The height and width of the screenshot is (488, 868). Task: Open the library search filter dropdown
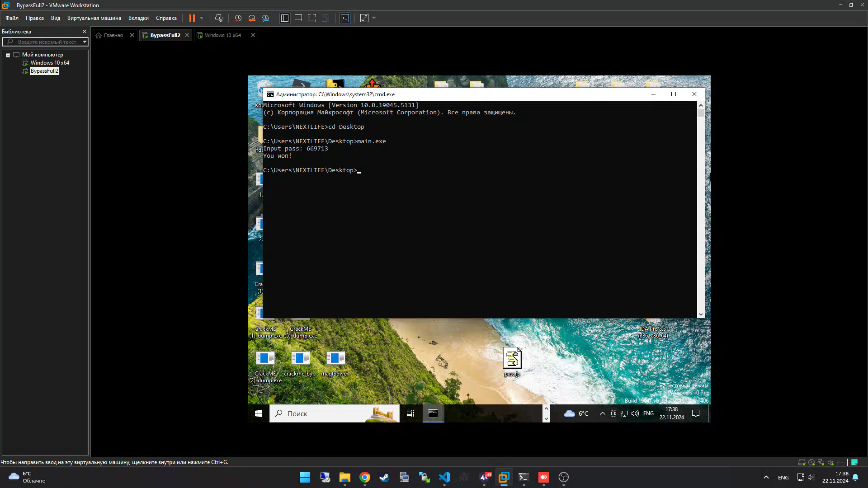coord(85,42)
